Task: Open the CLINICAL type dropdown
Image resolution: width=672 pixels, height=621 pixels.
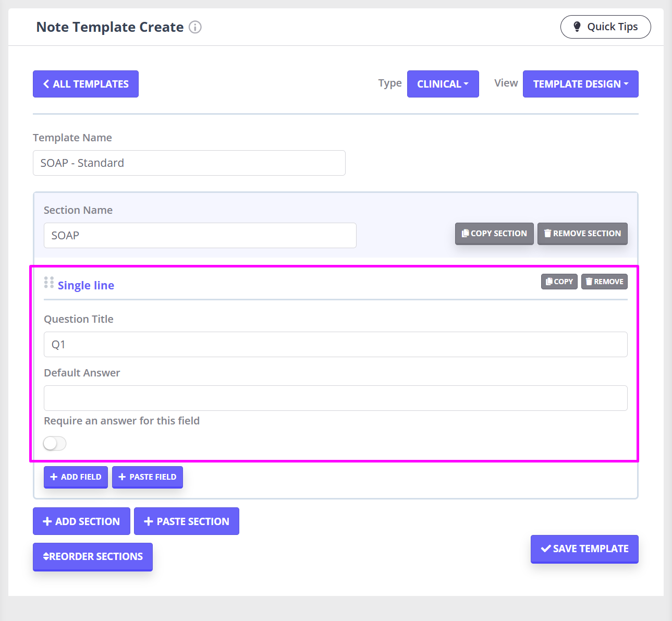Action: coord(443,83)
